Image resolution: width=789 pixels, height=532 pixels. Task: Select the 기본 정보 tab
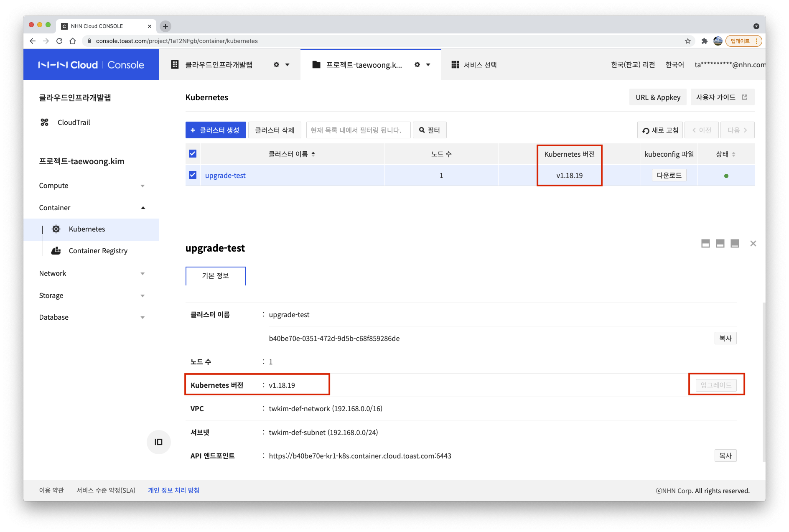point(216,276)
